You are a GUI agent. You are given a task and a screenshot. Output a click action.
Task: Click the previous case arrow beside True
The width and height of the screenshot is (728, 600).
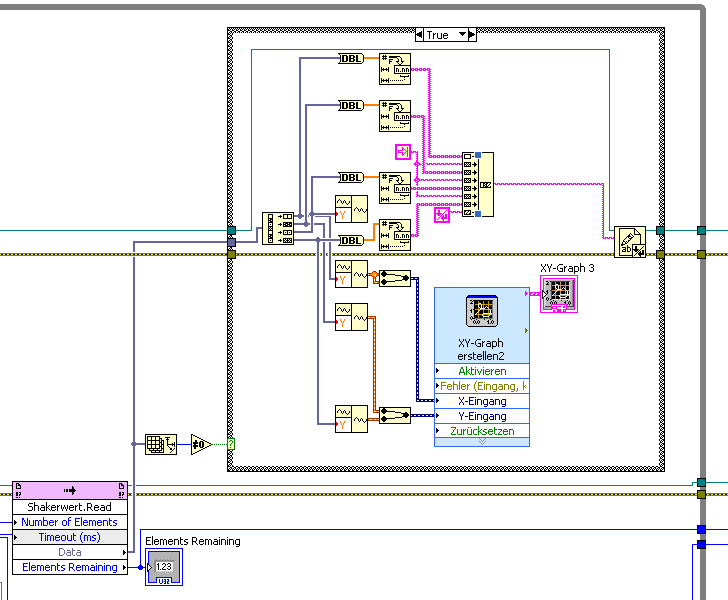click(x=419, y=35)
